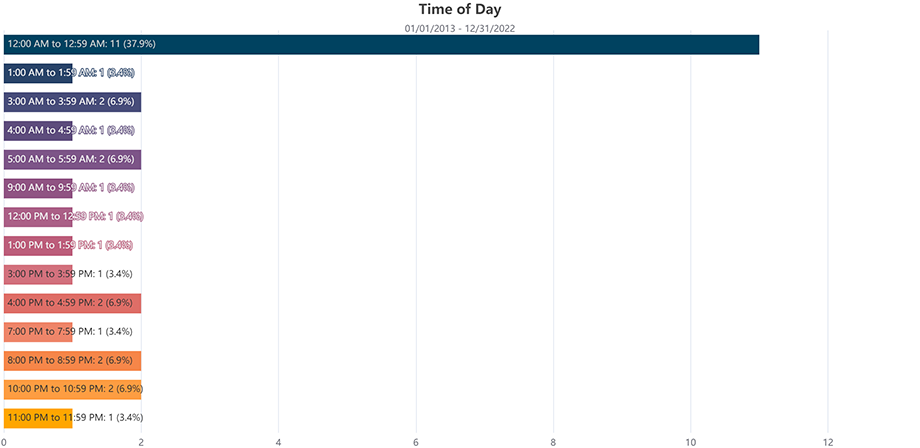Click the x-axis label 10

pyautogui.click(x=691, y=442)
